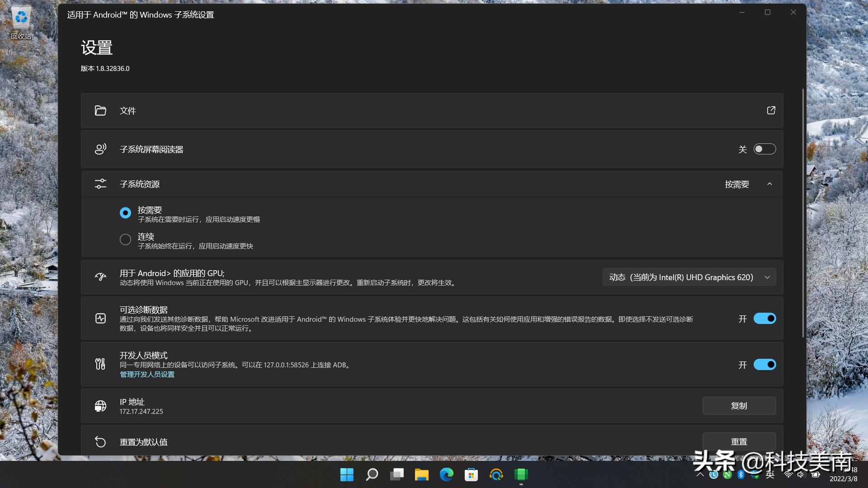The height and width of the screenshot is (488, 868).
Task: Click the 重置为默认值 reset arrow icon
Action: (x=100, y=441)
